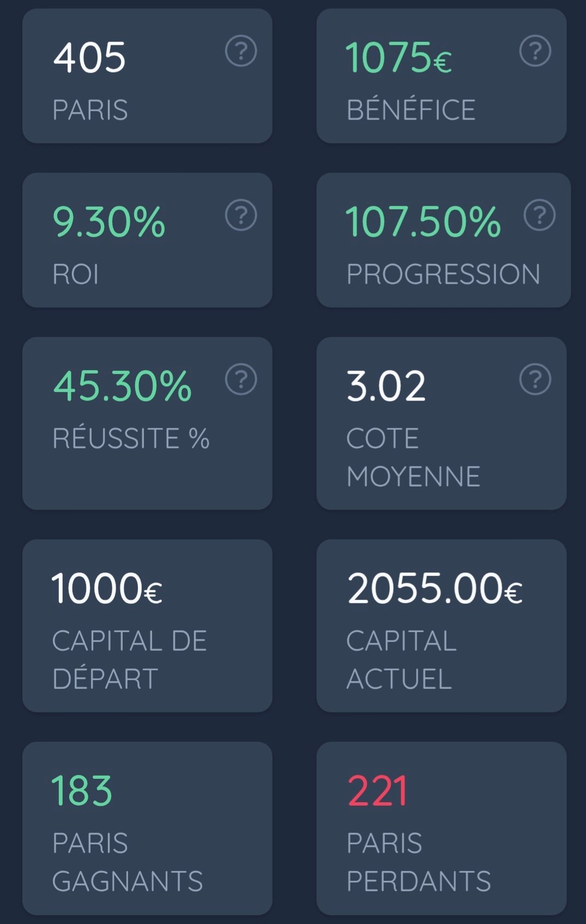The image size is (586, 924).
Task: Tap the 2055.00€ current capital amount
Action: point(435,589)
